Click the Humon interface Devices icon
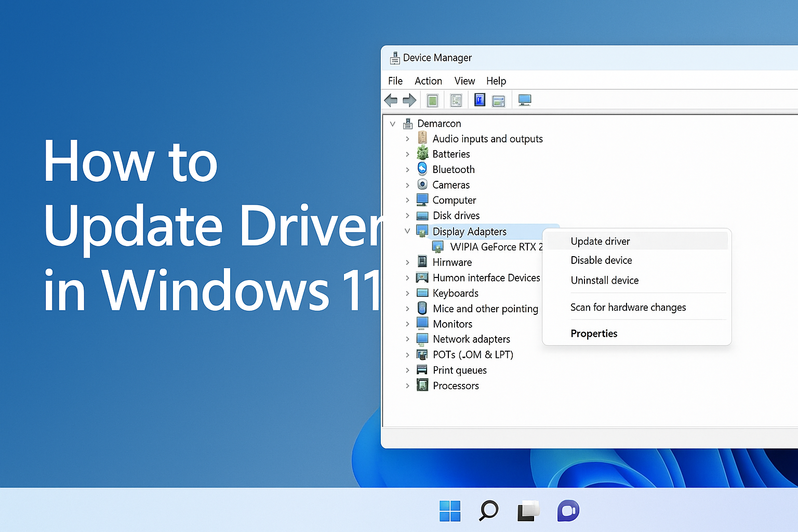Screen dimensions: 798x532 click(x=422, y=277)
